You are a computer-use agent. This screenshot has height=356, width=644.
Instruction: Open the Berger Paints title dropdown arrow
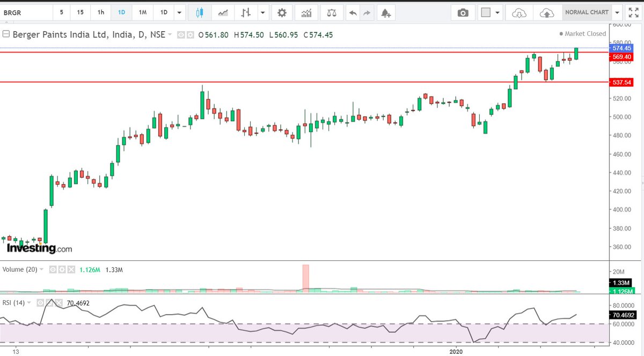[x=170, y=35]
